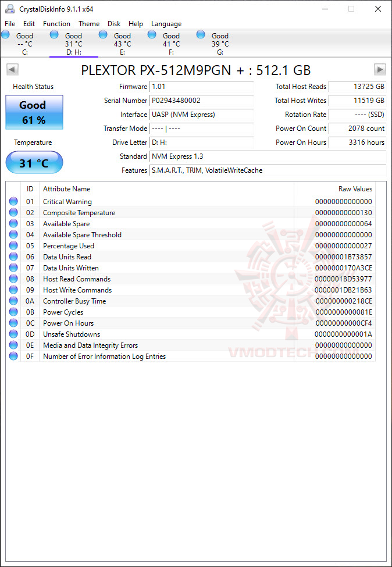
Task: Click the CrystalDiskInfo title bar app icon
Action: (x=10, y=9)
